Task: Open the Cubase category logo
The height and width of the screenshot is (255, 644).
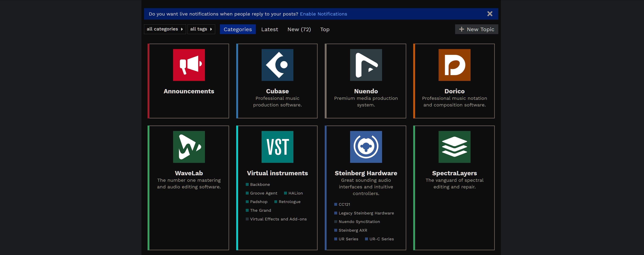Action: 277,65
